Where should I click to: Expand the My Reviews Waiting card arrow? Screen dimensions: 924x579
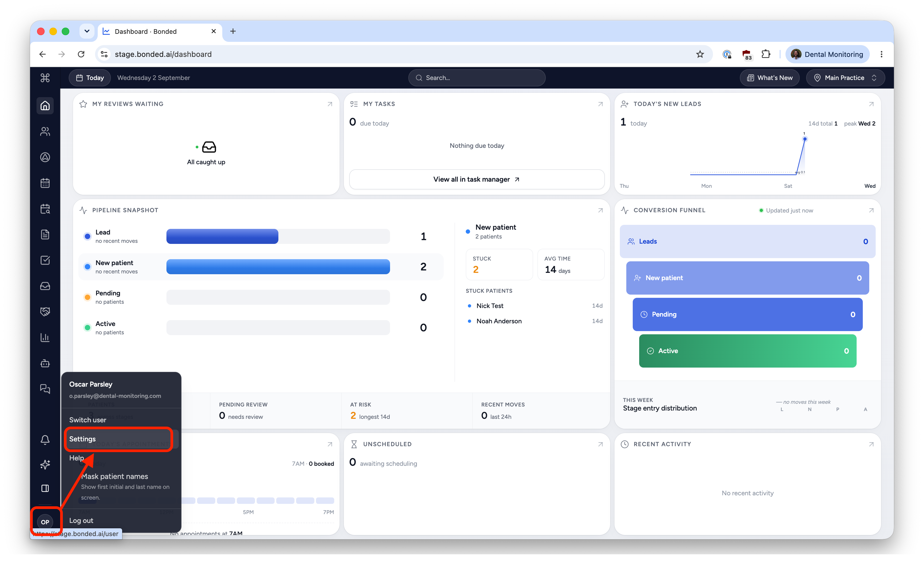tap(330, 104)
